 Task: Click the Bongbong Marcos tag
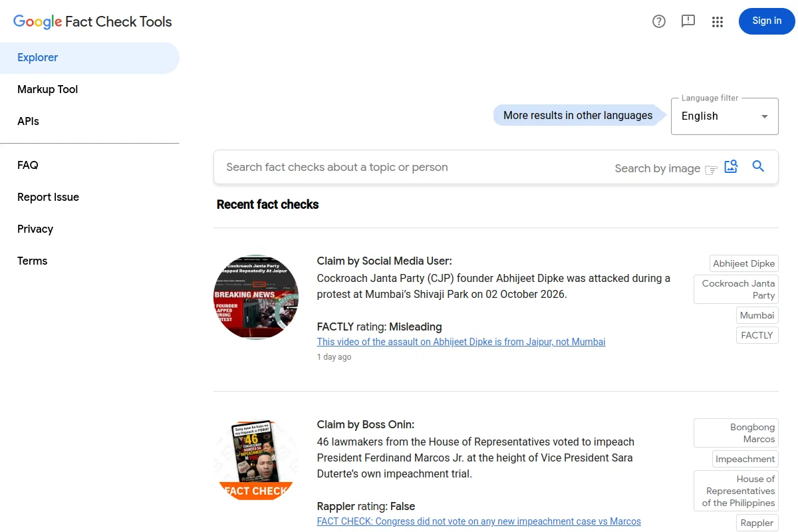[736, 433]
